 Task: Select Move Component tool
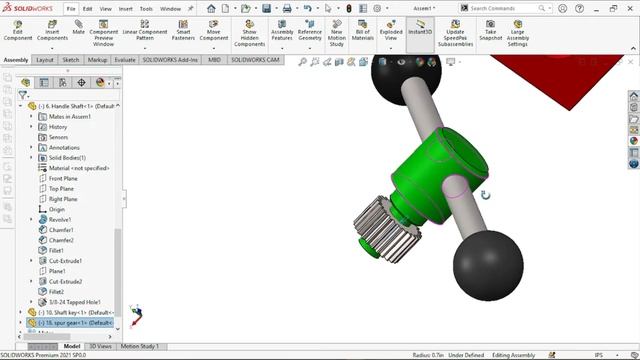(x=213, y=31)
